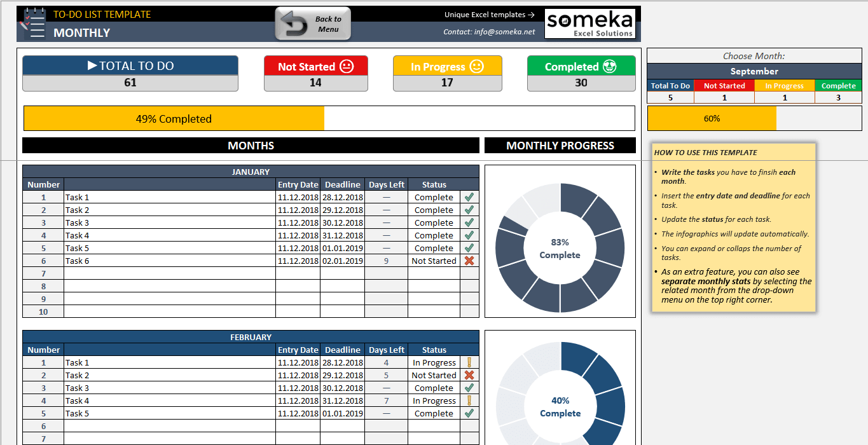Click the Someka Excel Solutions logo
The height and width of the screenshot is (445, 868).
coord(590,24)
